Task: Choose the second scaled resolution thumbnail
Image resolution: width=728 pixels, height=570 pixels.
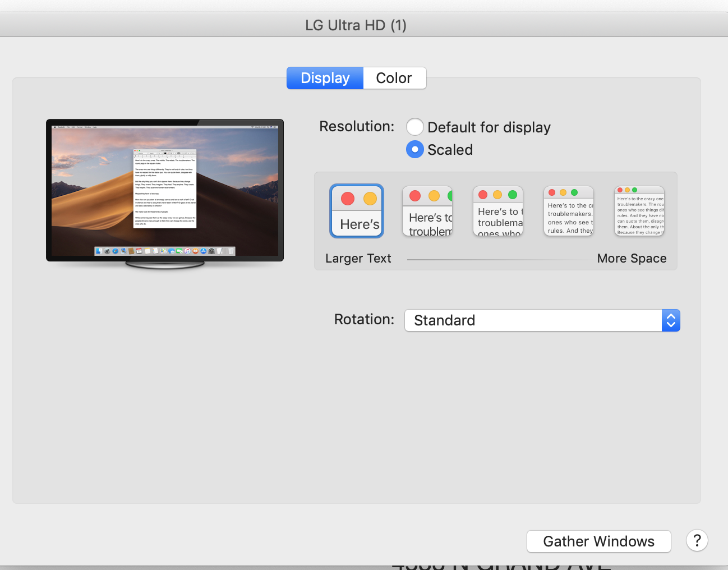Action: 427,211
